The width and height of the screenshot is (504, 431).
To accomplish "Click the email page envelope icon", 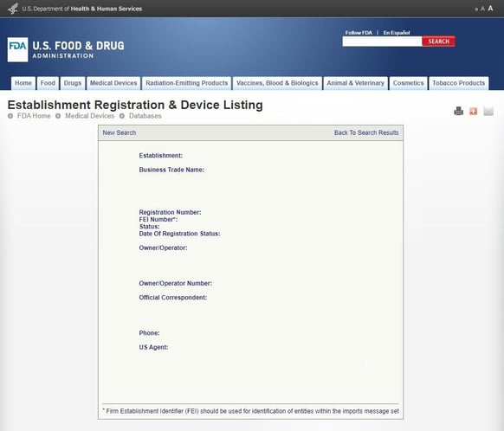I will pos(488,111).
